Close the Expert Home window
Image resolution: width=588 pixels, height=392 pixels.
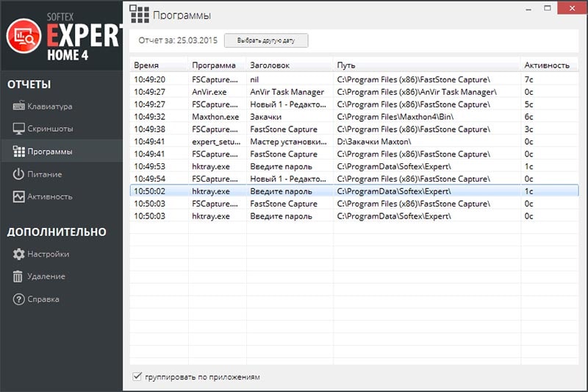572,8
